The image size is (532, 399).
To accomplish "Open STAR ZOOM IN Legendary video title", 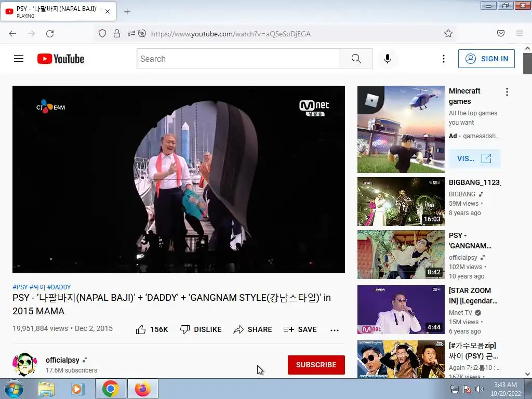I will point(473,296).
